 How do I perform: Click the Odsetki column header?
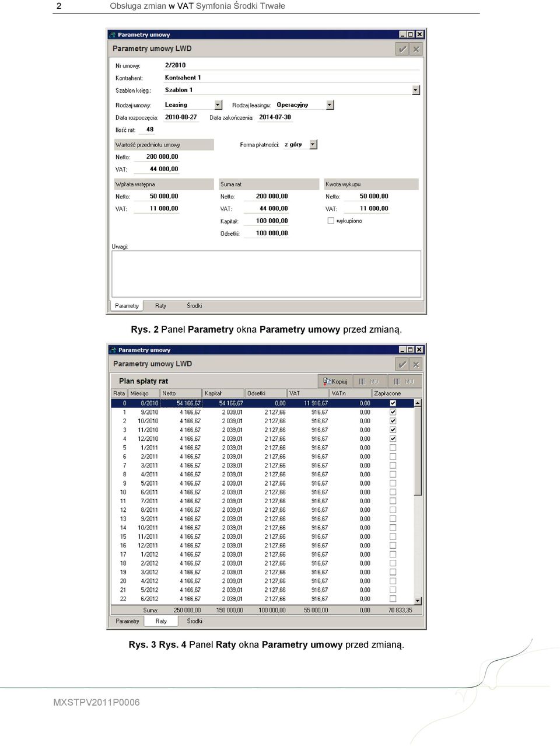pyautogui.click(x=265, y=393)
